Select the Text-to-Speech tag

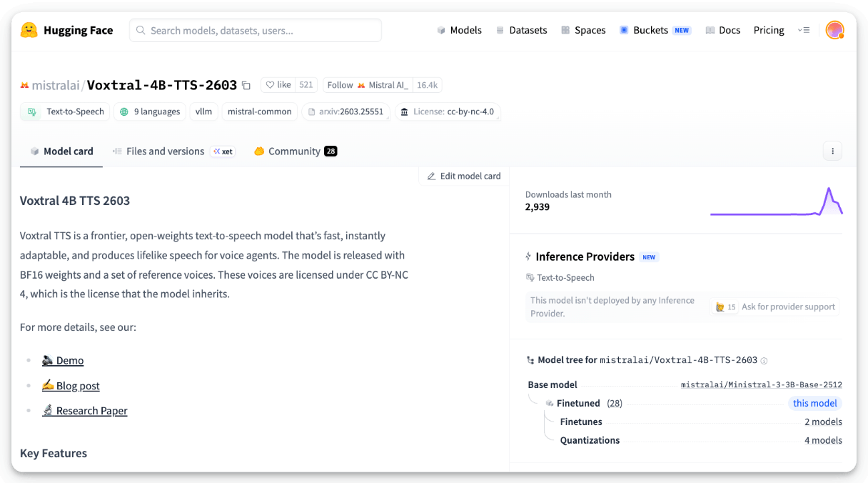pos(65,111)
